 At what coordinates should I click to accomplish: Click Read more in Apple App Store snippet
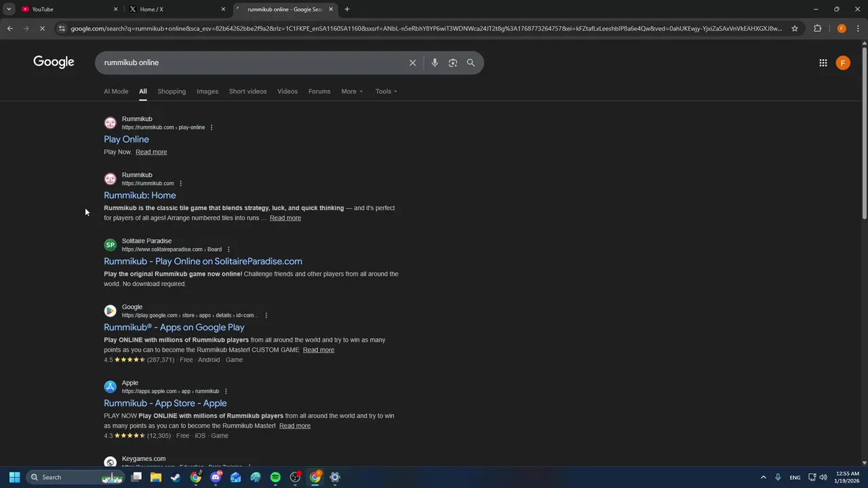(294, 426)
